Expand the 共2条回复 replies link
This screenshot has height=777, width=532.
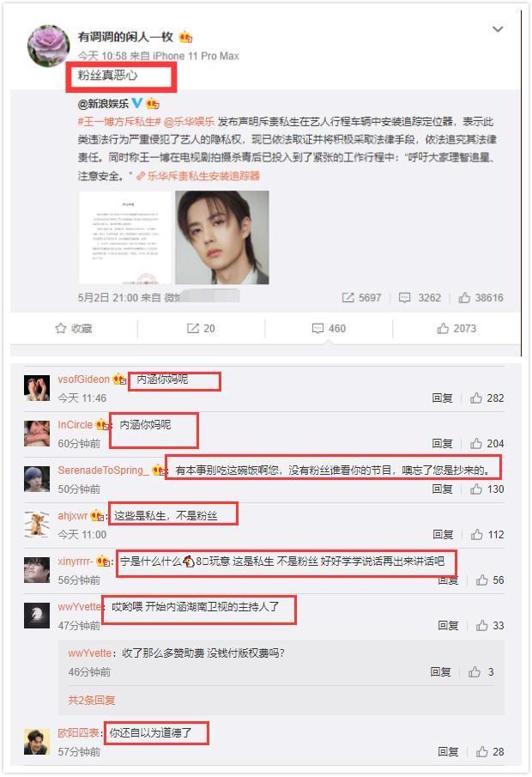pyautogui.click(x=92, y=700)
